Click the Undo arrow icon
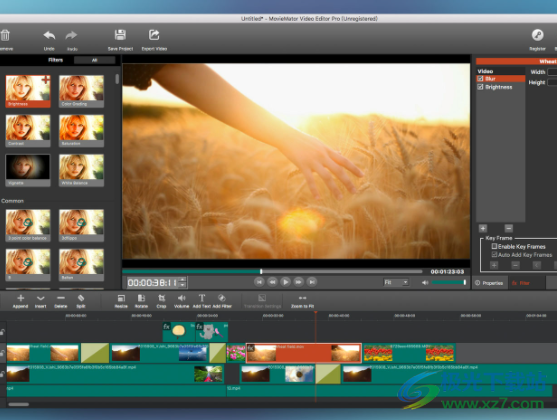This screenshot has height=420, width=557. tap(49, 35)
